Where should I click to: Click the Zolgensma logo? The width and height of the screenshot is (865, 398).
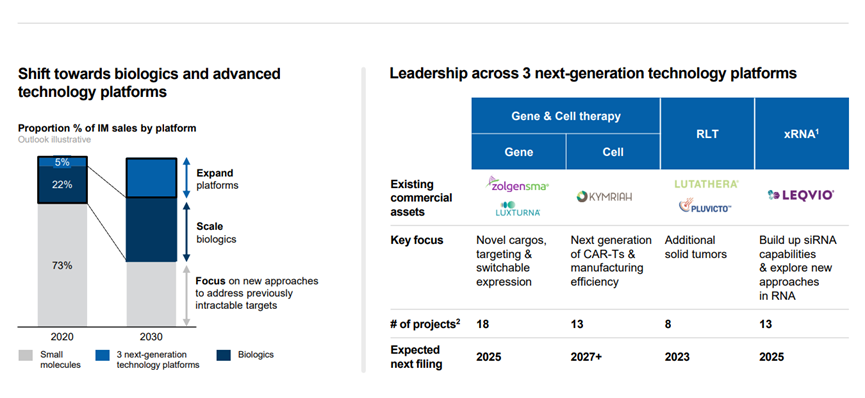coord(516,184)
